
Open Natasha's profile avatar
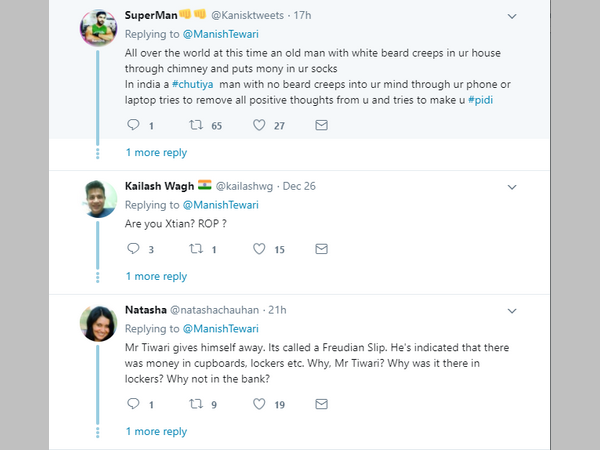99,324
